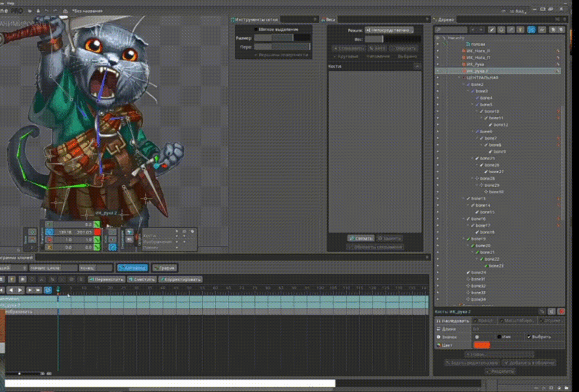
Task: Collapse the bone16 tree node
Action: (x=464, y=218)
